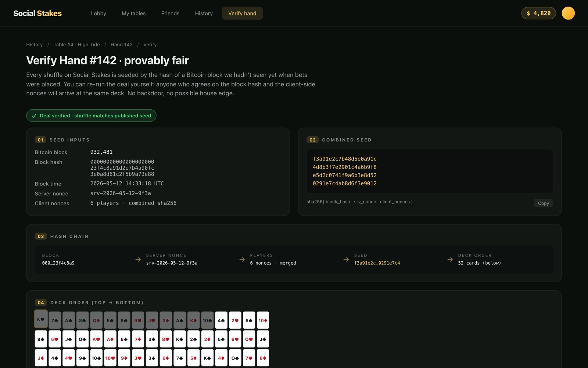Click the 9 of spades card

click(x=124, y=320)
